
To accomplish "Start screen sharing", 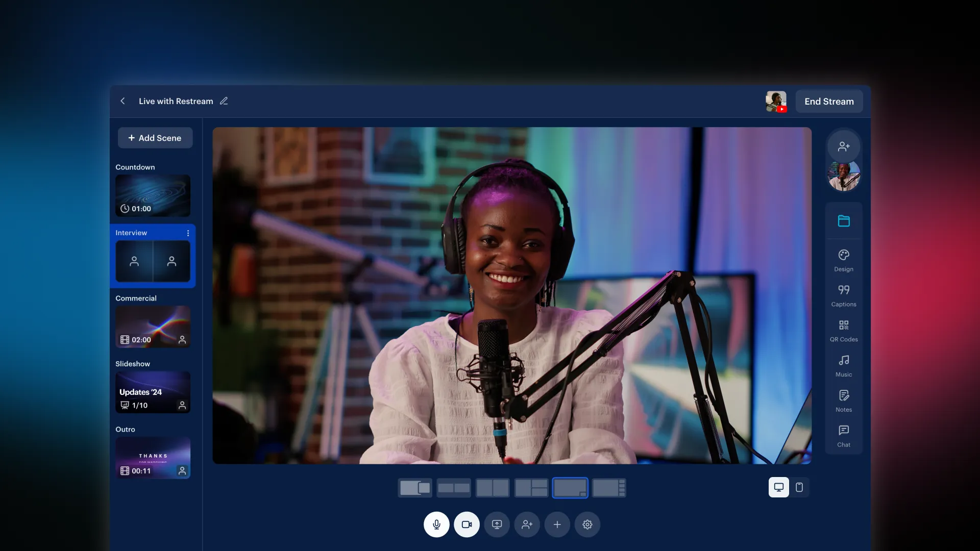I will (497, 524).
